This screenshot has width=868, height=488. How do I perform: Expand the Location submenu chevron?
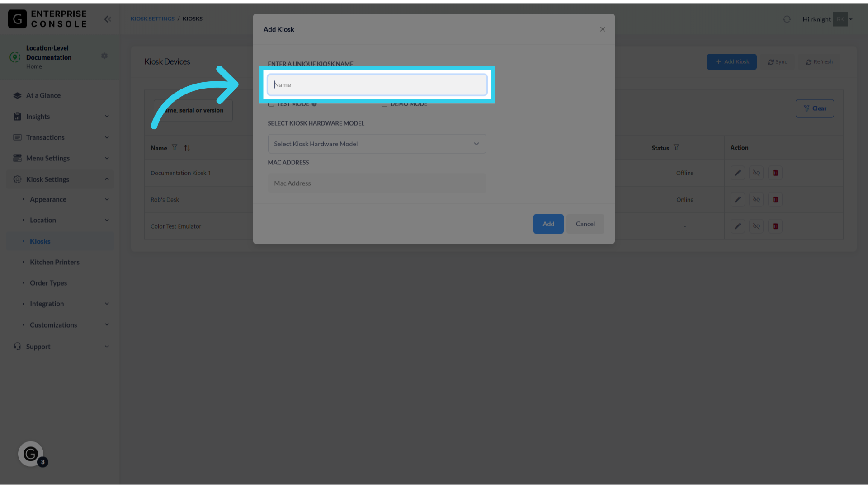[107, 220]
